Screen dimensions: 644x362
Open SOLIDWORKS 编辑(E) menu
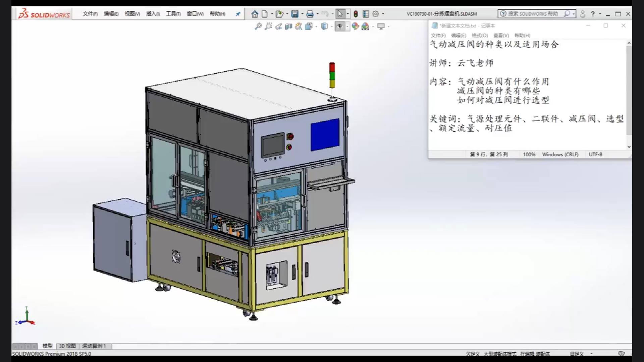pos(111,14)
